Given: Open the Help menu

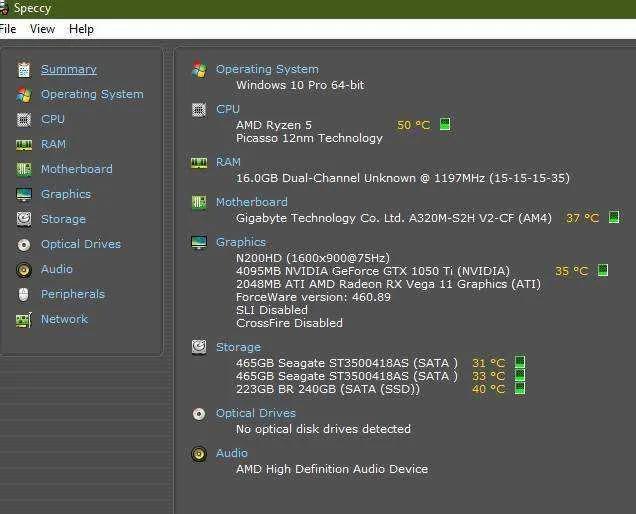Looking at the screenshot, I should coord(81,29).
